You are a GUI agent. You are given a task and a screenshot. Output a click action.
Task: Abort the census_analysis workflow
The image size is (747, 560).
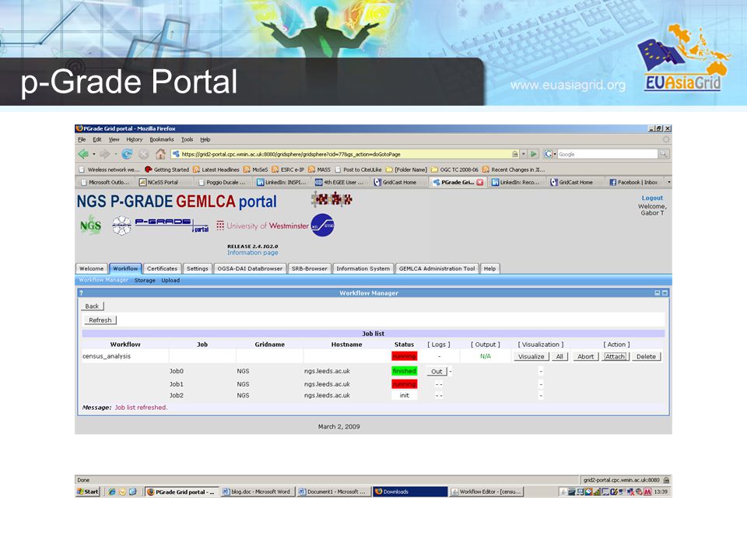pyautogui.click(x=585, y=356)
